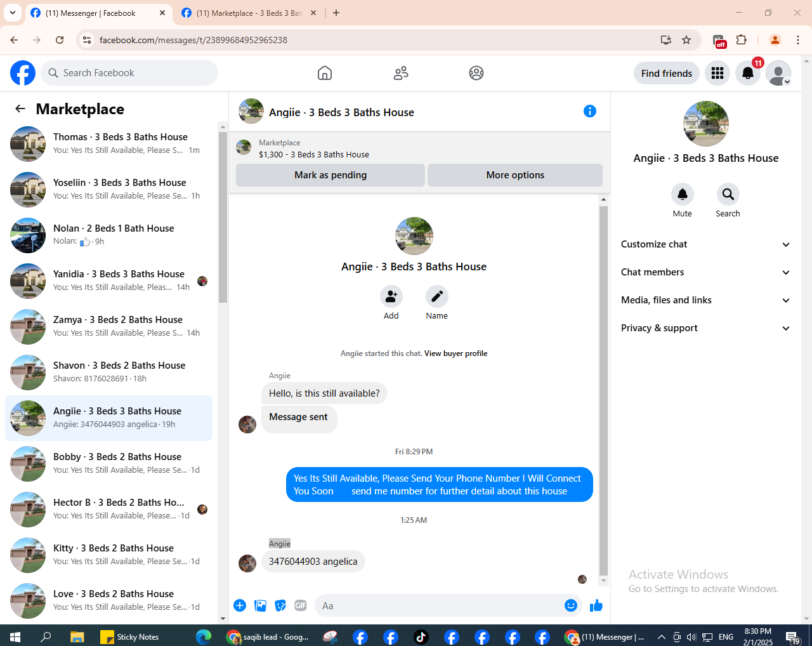Image resolution: width=812 pixels, height=646 pixels.
Task: Open the browser tab search dropdown
Action: click(13, 13)
